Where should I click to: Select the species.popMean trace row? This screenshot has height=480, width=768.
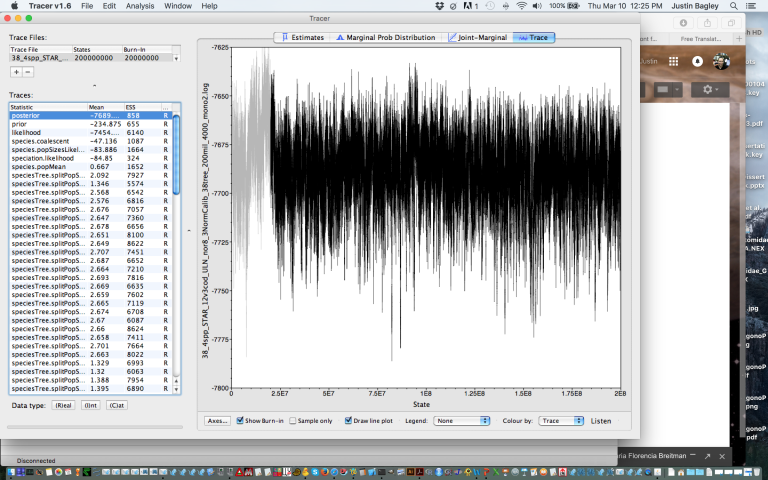(91, 167)
